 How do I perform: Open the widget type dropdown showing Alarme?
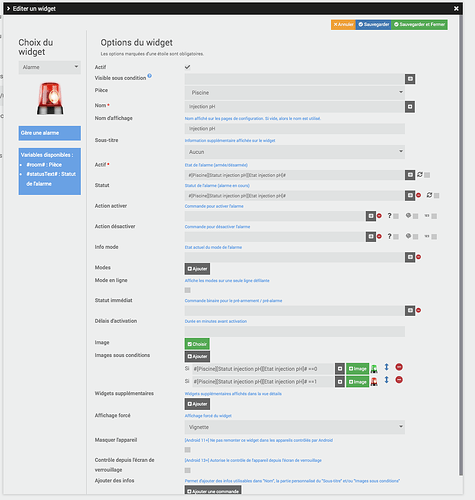50,67
